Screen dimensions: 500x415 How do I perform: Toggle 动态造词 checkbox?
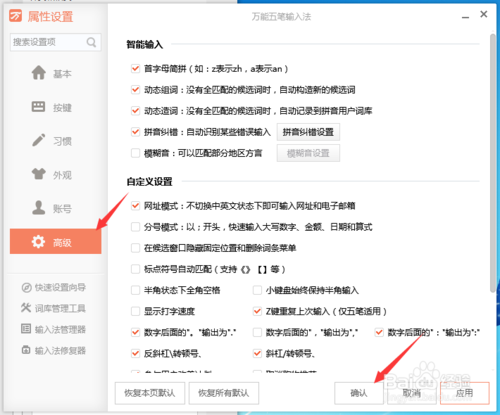click(x=135, y=111)
